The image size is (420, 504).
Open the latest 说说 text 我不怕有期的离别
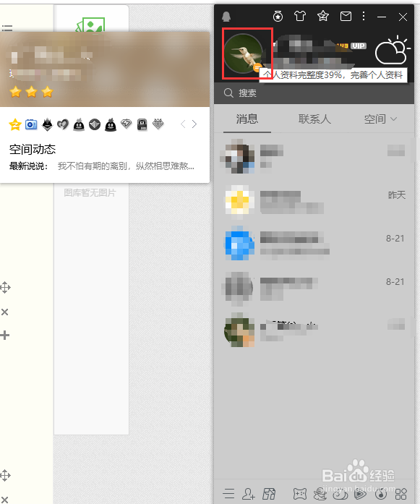point(126,166)
